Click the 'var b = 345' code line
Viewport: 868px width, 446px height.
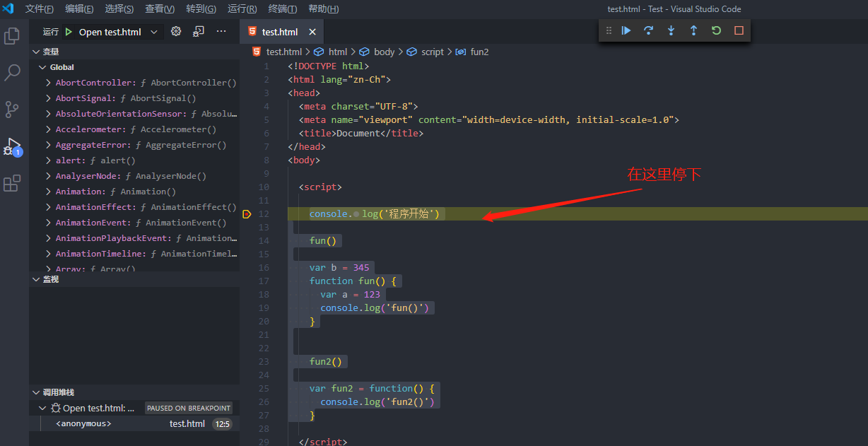coord(339,268)
